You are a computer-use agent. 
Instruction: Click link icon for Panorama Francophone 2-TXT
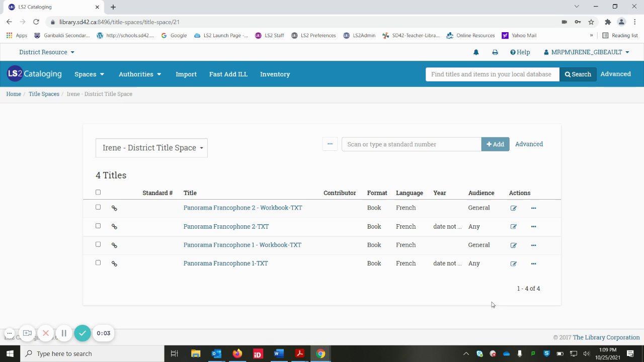point(114,227)
